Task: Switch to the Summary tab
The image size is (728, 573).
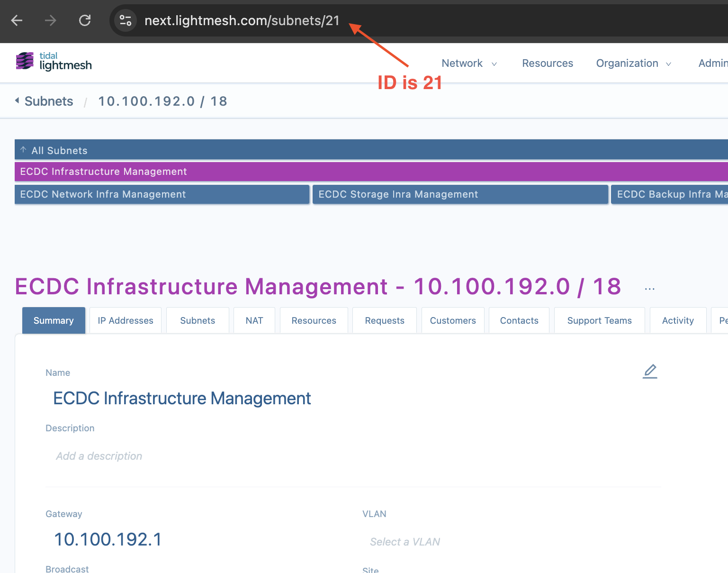Action: click(x=54, y=320)
